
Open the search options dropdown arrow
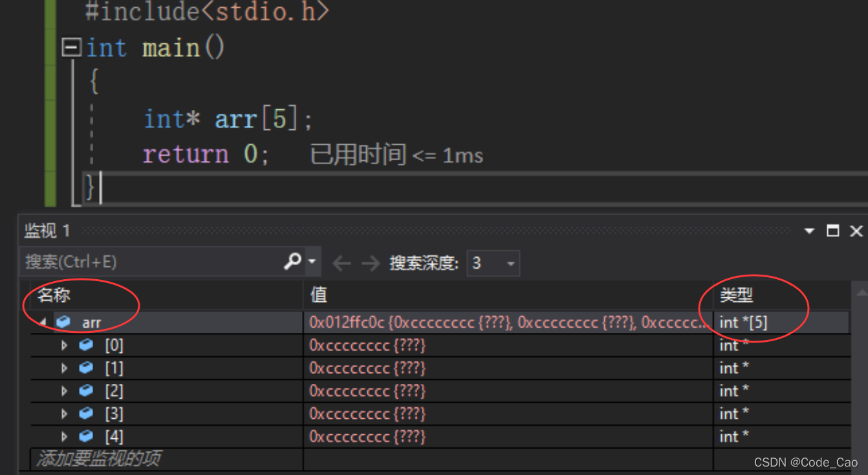[x=312, y=262]
